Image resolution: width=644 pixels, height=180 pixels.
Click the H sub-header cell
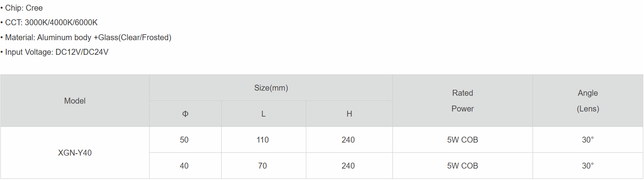pyautogui.click(x=349, y=114)
